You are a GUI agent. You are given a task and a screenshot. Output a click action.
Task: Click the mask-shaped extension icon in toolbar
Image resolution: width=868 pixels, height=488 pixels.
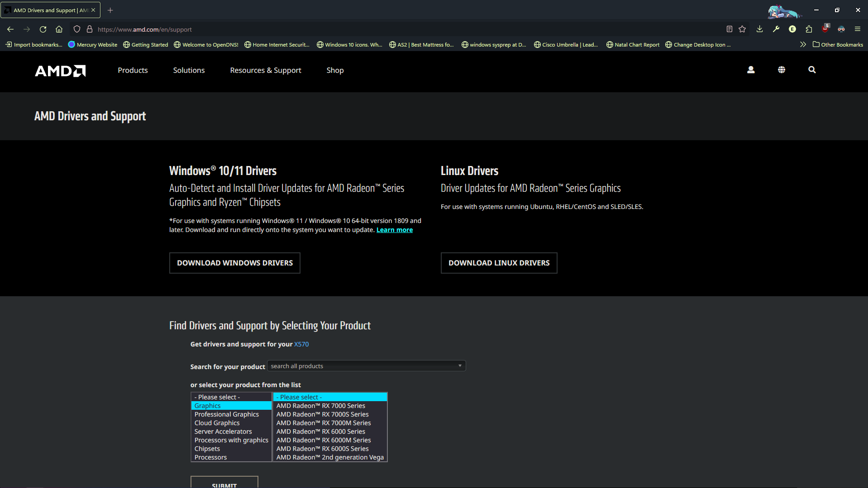841,29
